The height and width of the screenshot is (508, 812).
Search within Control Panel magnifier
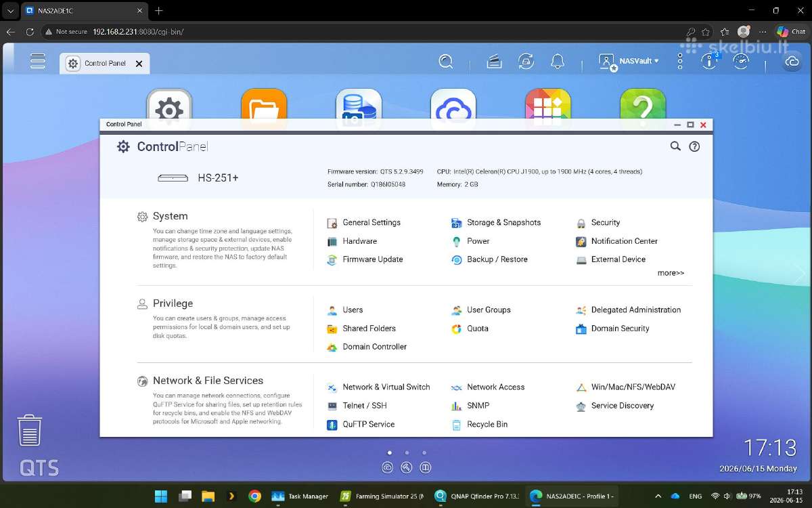click(x=675, y=146)
